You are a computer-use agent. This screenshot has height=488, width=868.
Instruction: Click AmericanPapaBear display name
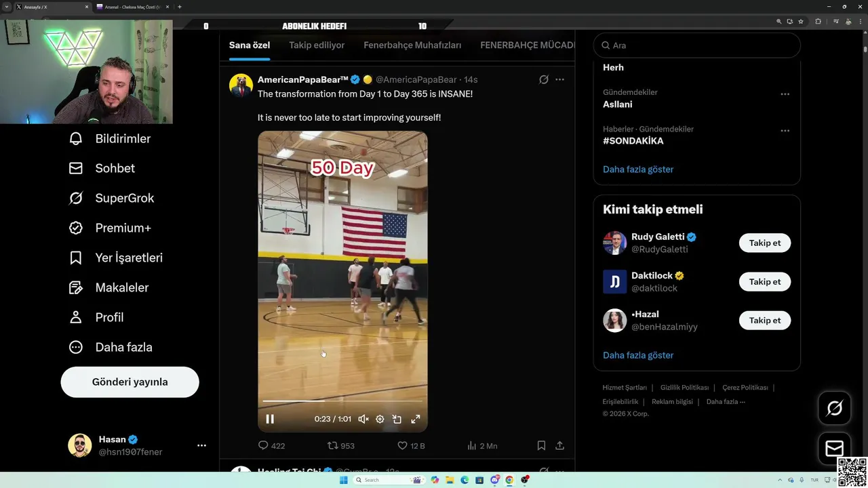(x=302, y=80)
